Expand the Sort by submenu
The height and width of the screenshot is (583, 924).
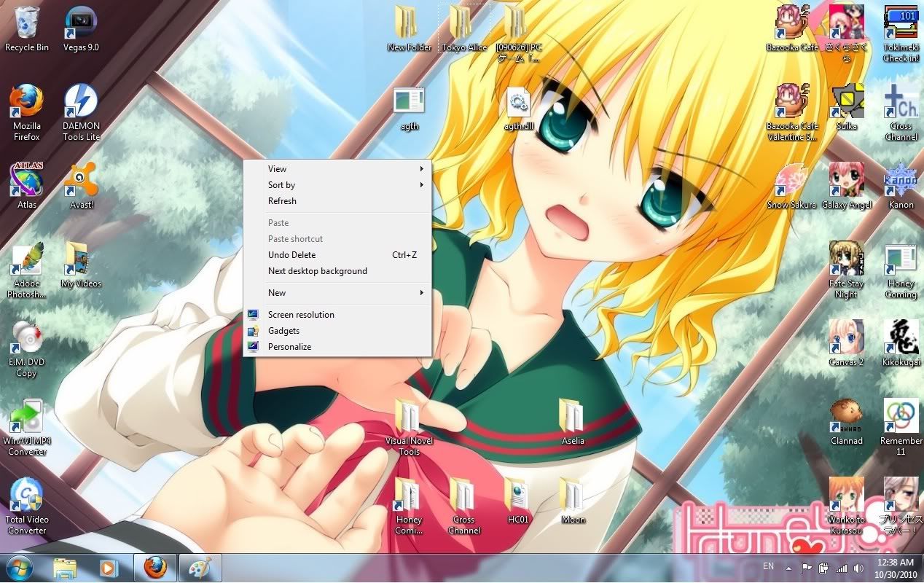pos(337,185)
